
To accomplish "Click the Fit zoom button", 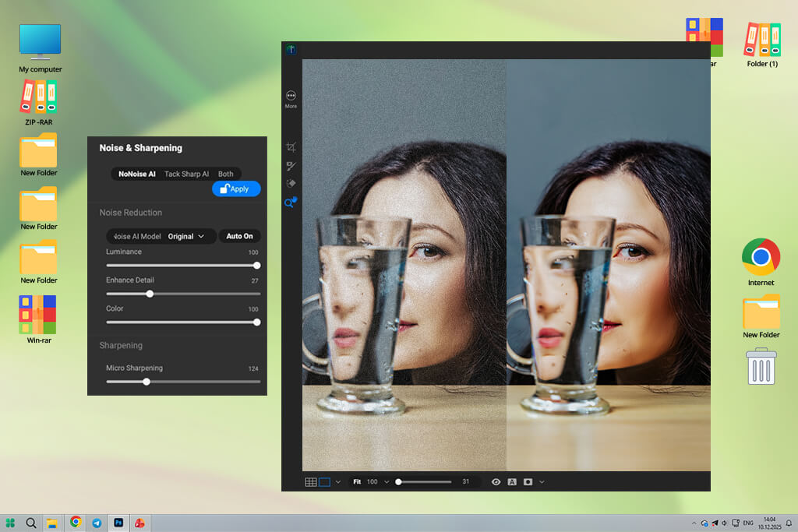I will [357, 481].
